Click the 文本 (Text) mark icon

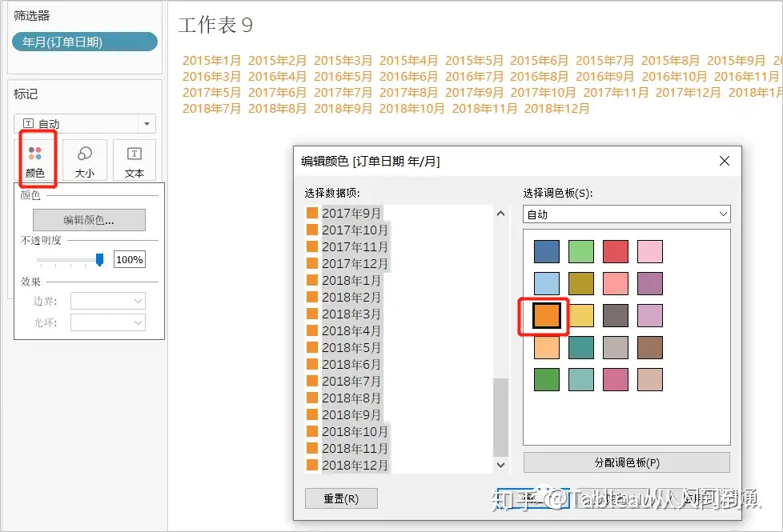[x=133, y=160]
